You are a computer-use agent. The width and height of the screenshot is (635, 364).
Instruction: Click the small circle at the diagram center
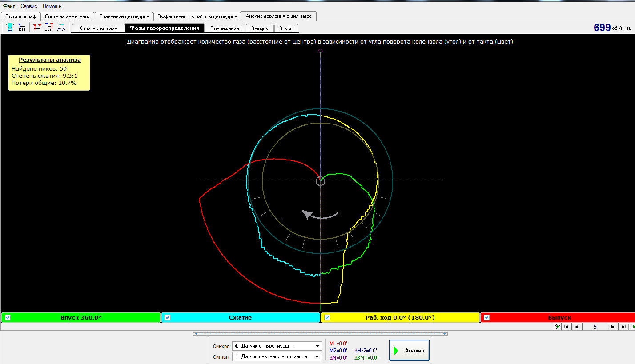pyautogui.click(x=320, y=181)
